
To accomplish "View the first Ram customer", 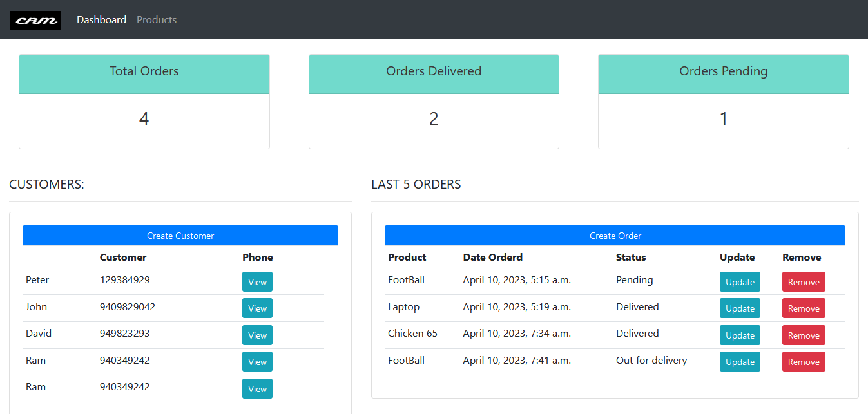I will click(257, 362).
